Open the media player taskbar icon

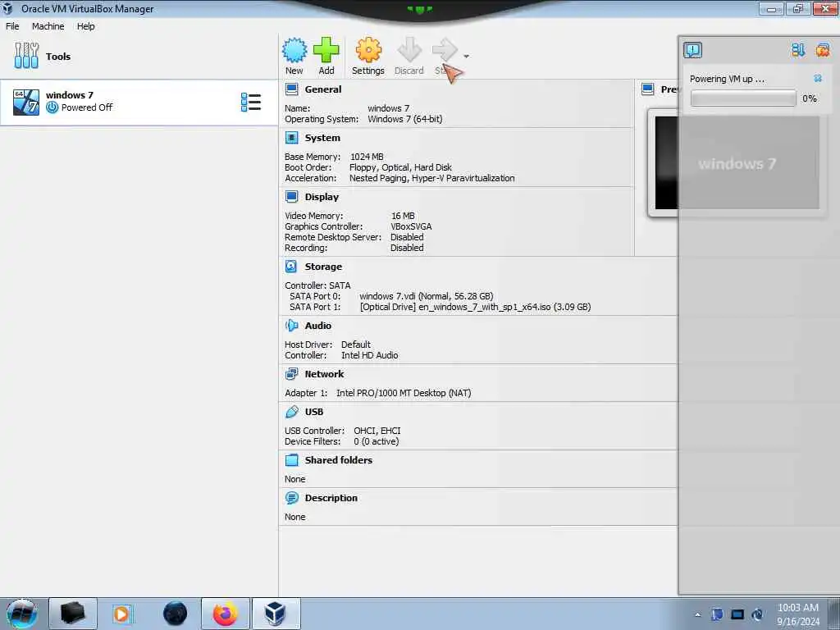coord(121,614)
